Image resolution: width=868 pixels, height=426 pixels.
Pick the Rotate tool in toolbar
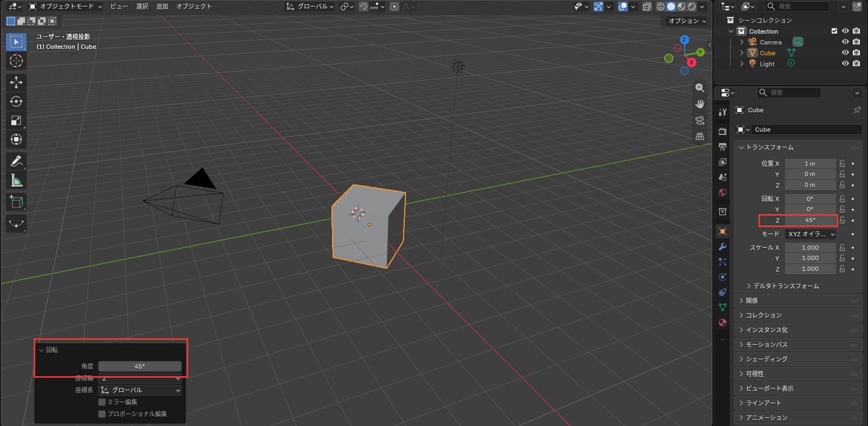(x=16, y=101)
